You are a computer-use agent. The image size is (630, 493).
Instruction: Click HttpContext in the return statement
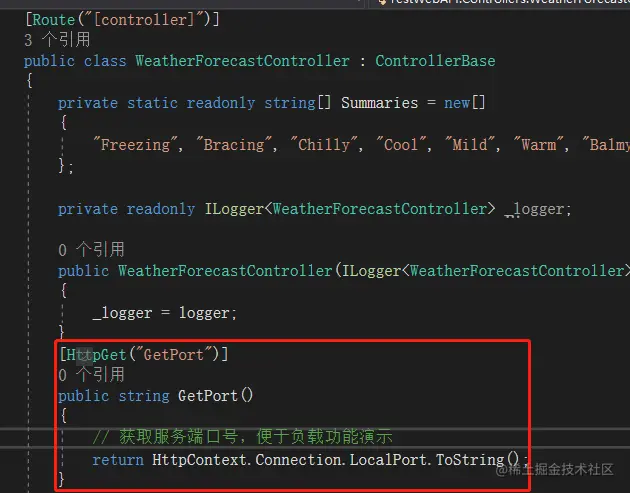(199, 460)
